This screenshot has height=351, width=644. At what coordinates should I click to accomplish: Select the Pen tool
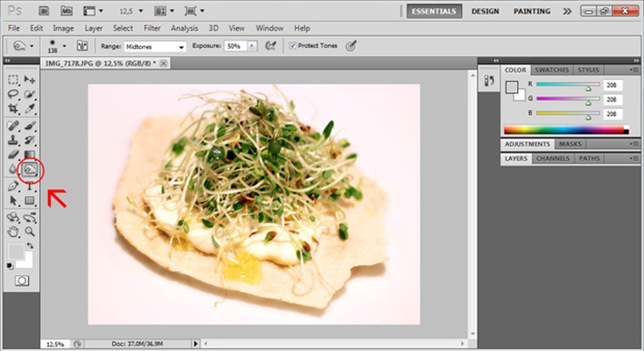tap(13, 186)
